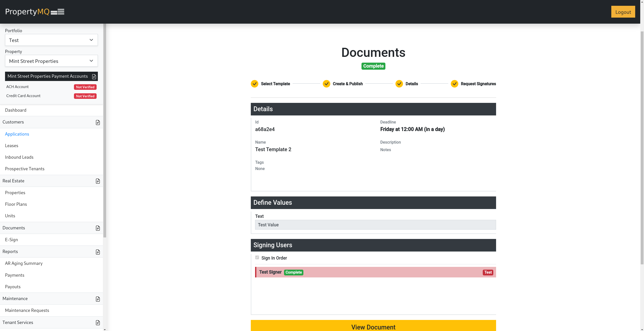Viewport: 644px width, 331px height.
Task: Open Applications in the sidebar menu
Action: (x=17, y=134)
